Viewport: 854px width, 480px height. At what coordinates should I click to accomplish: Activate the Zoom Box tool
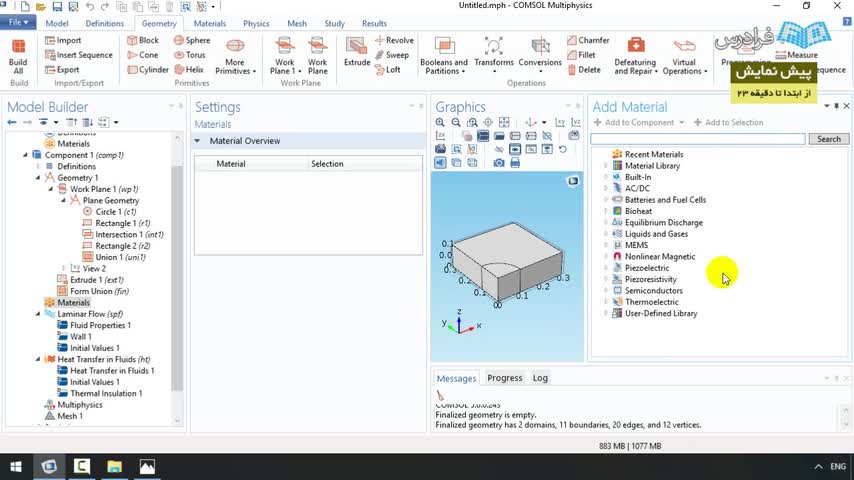(x=472, y=123)
